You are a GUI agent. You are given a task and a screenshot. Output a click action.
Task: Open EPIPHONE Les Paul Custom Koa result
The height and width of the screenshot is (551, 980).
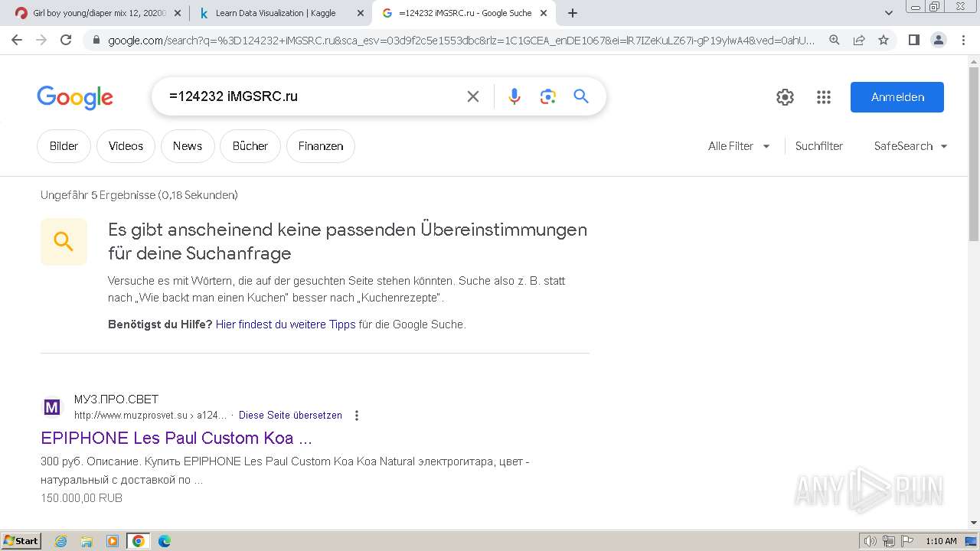click(177, 439)
